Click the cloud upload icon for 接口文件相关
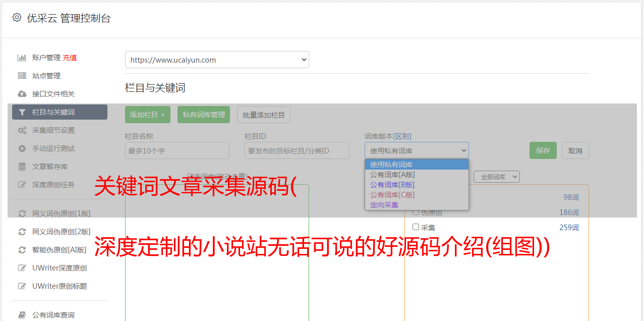This screenshot has height=321, width=644. click(22, 94)
